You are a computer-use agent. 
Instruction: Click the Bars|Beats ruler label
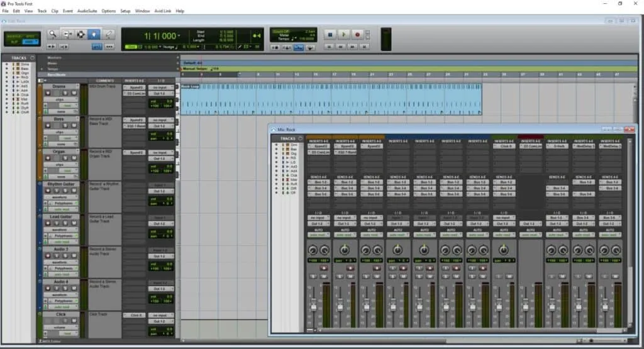click(56, 75)
